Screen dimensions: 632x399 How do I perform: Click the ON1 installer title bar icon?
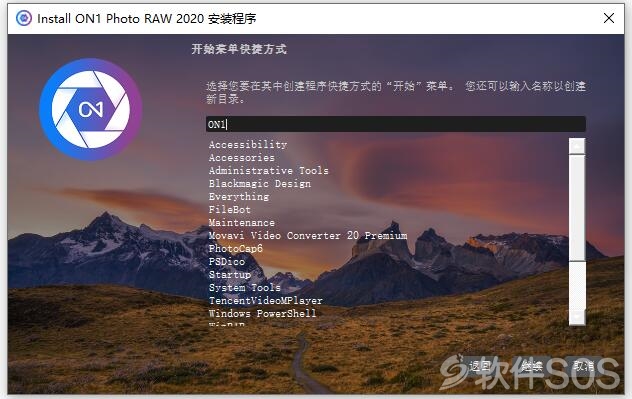pos(23,18)
